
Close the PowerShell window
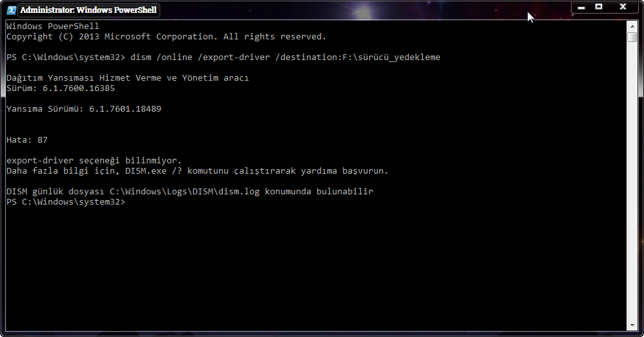tap(623, 7)
